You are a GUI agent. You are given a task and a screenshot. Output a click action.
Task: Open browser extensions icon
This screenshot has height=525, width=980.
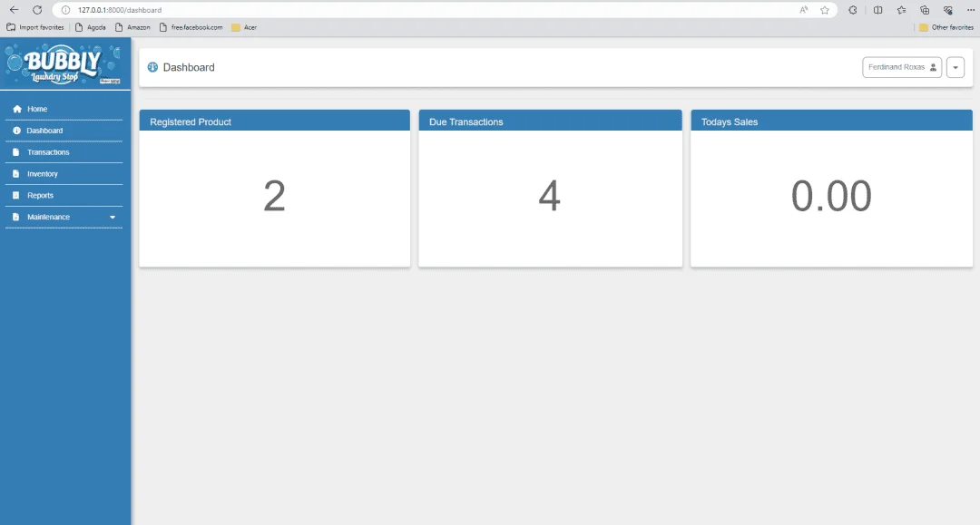coord(852,10)
